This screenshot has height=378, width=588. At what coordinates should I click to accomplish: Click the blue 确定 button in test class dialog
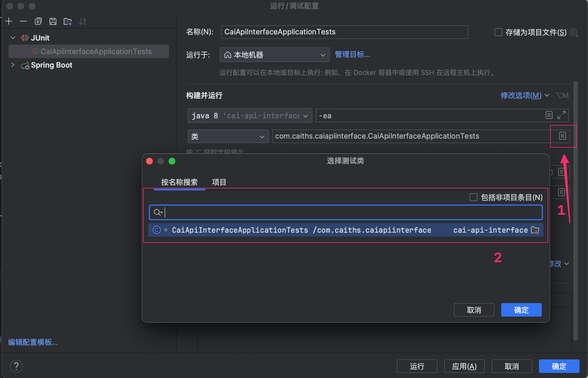(521, 310)
